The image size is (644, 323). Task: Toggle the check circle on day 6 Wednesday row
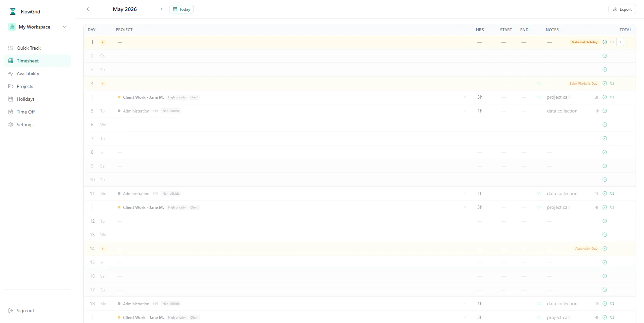click(605, 125)
